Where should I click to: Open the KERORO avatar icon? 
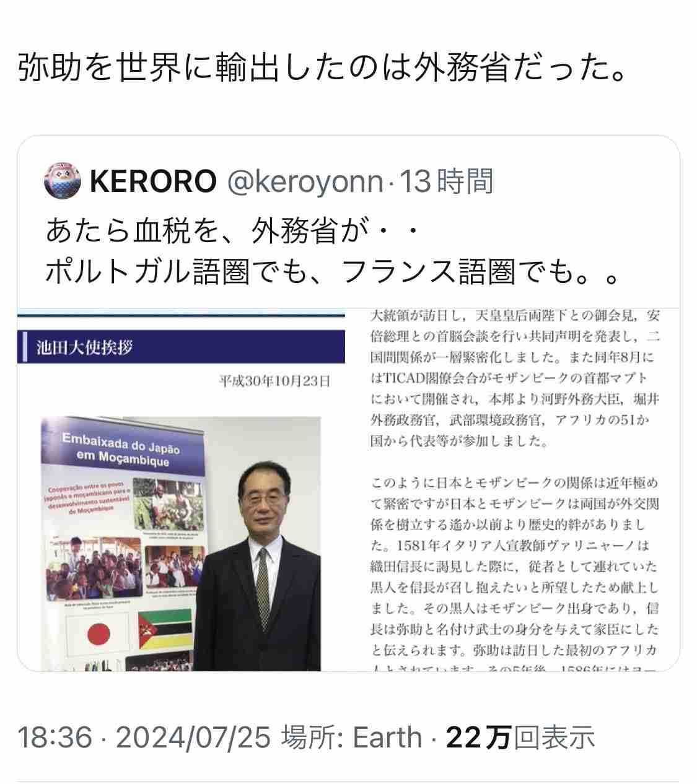click(x=63, y=182)
